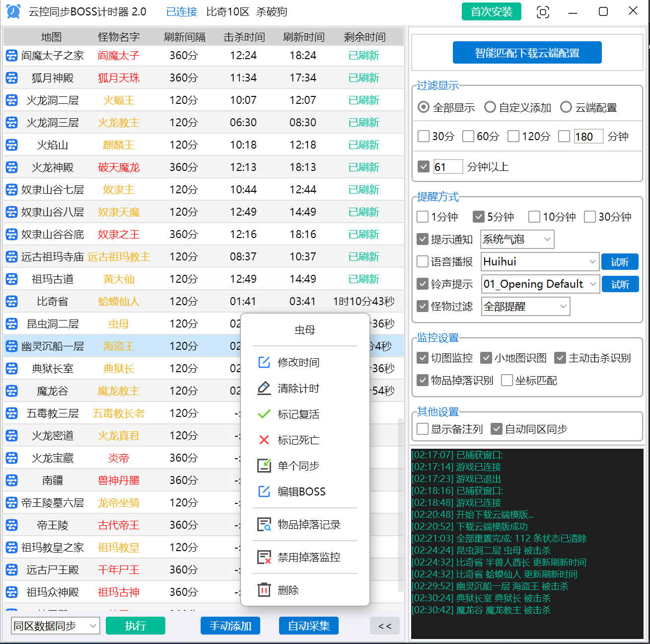The image size is (650, 644).
Task: Choose 单个同步 from the context menu
Action: click(305, 466)
